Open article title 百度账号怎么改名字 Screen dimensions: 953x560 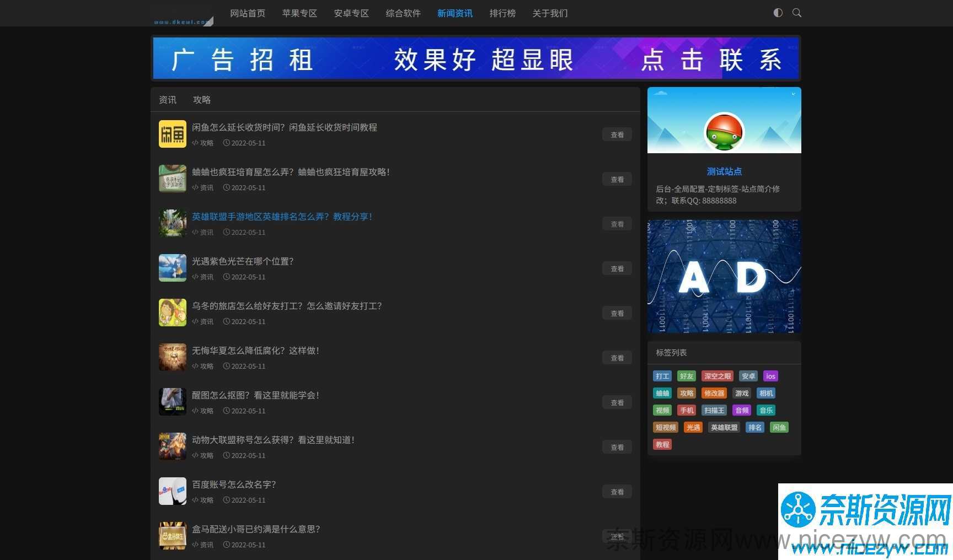[234, 484]
